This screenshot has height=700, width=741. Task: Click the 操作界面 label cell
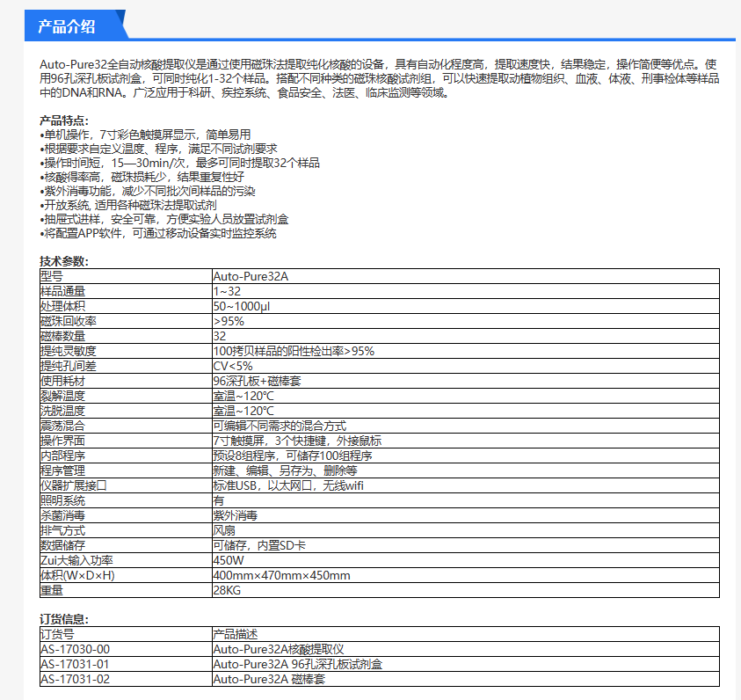click(x=127, y=441)
